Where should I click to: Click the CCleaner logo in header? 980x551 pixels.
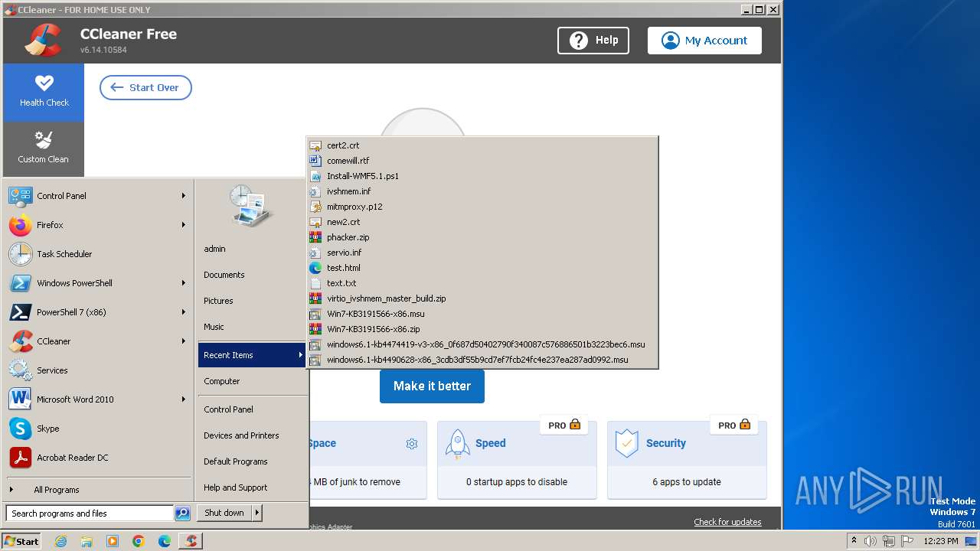click(x=43, y=41)
